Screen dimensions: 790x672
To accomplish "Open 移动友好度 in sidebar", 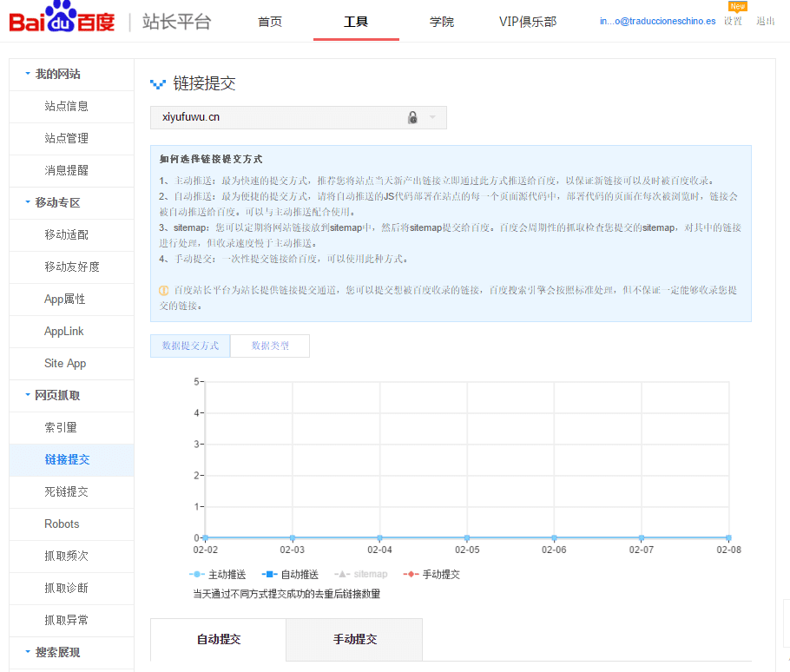I will 71,267.
